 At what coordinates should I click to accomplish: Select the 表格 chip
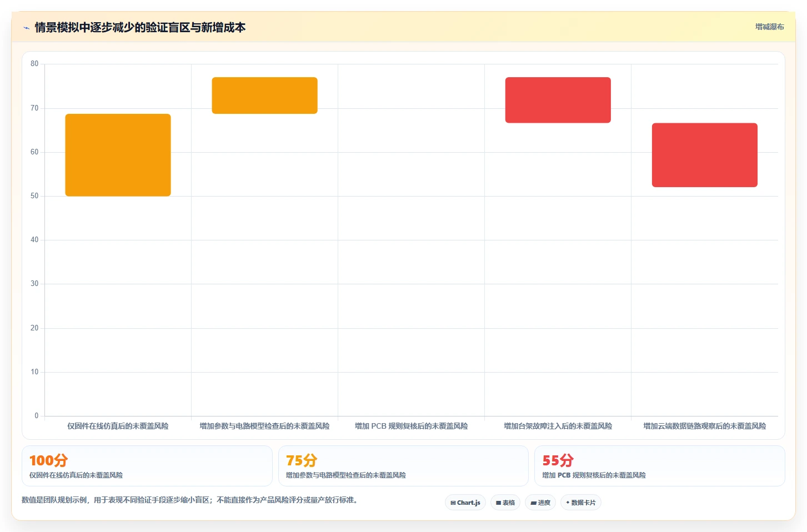point(505,503)
